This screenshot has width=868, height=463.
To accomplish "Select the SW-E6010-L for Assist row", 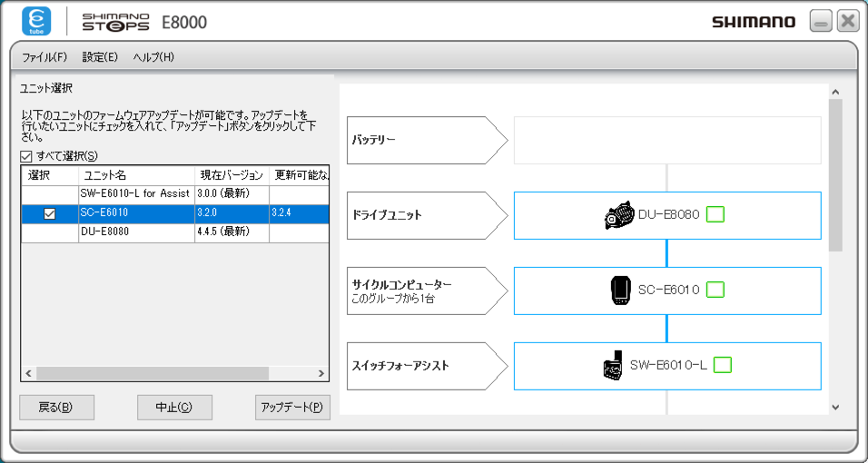I will (x=134, y=193).
